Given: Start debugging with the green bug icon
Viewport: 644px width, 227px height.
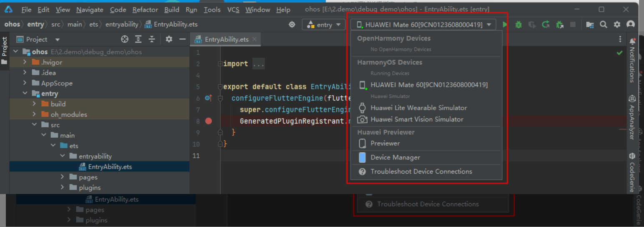Looking at the screenshot, I should click(x=519, y=25).
